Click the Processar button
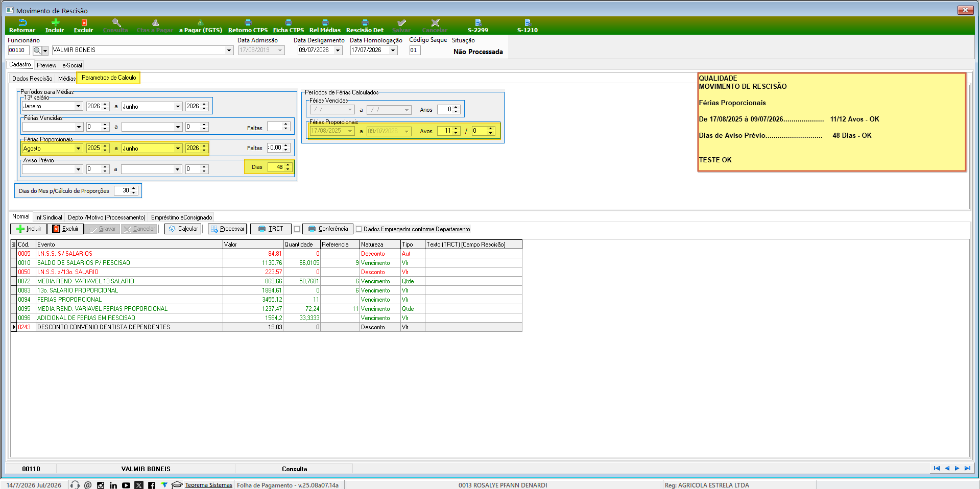Screen dimensions: 980x489 228,229
